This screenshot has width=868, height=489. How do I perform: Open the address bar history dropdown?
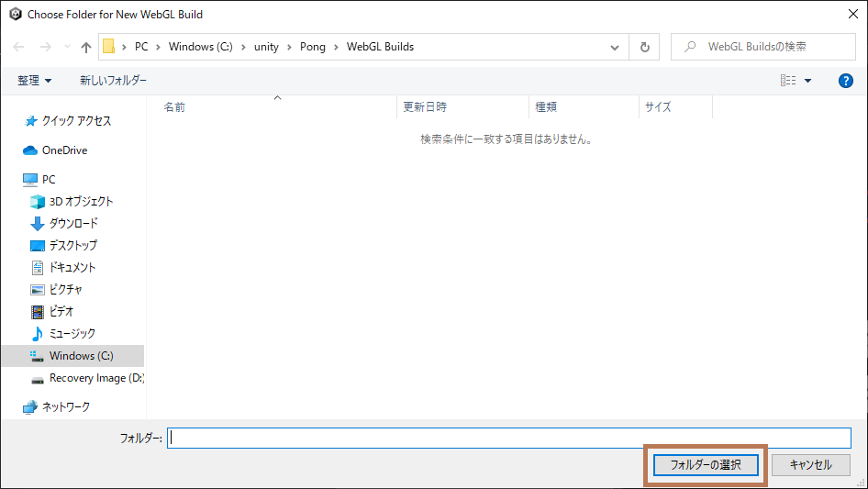click(x=615, y=47)
